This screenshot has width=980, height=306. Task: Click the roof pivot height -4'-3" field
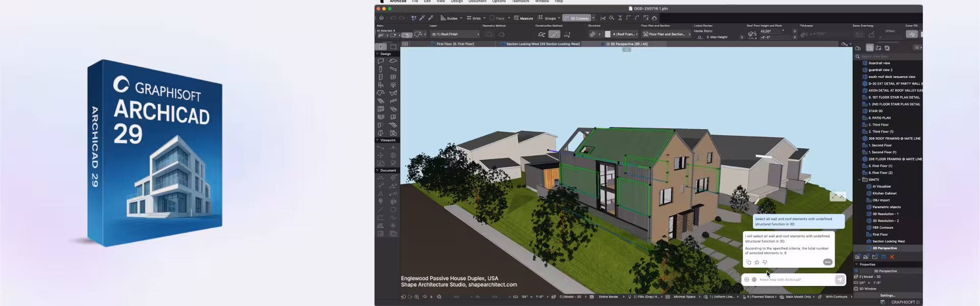coord(774,37)
